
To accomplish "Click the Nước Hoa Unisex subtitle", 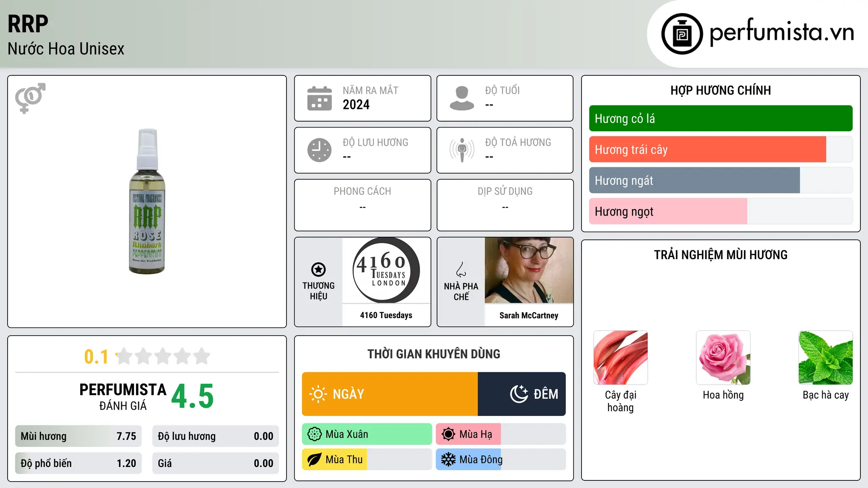I will (x=66, y=49).
